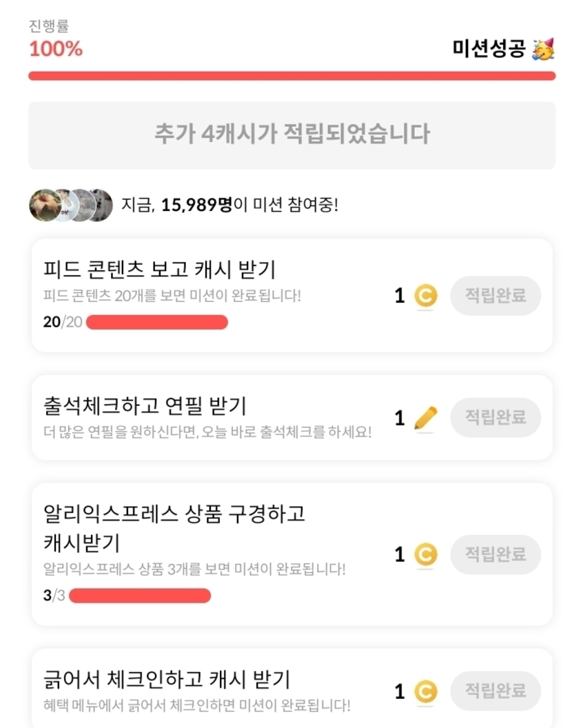Tap the coin icon for 긁어서 체크인 mission

[425, 691]
